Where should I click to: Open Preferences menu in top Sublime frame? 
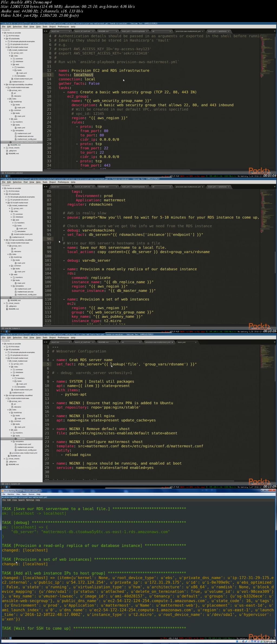point(63,27)
